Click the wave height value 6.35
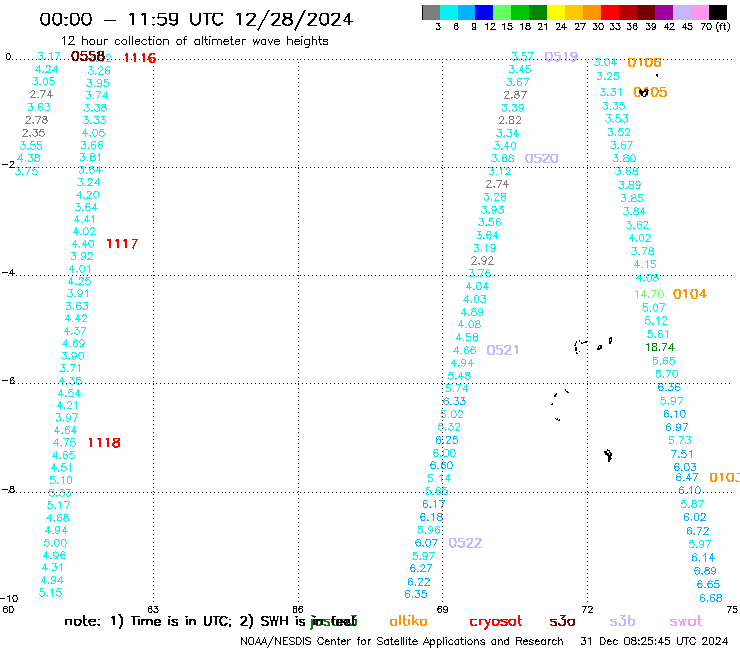Viewport: 740px width, 650px height. pos(416,594)
